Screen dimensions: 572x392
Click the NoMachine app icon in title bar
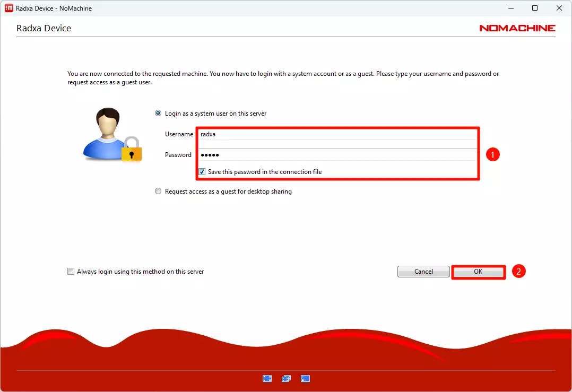coord(8,8)
